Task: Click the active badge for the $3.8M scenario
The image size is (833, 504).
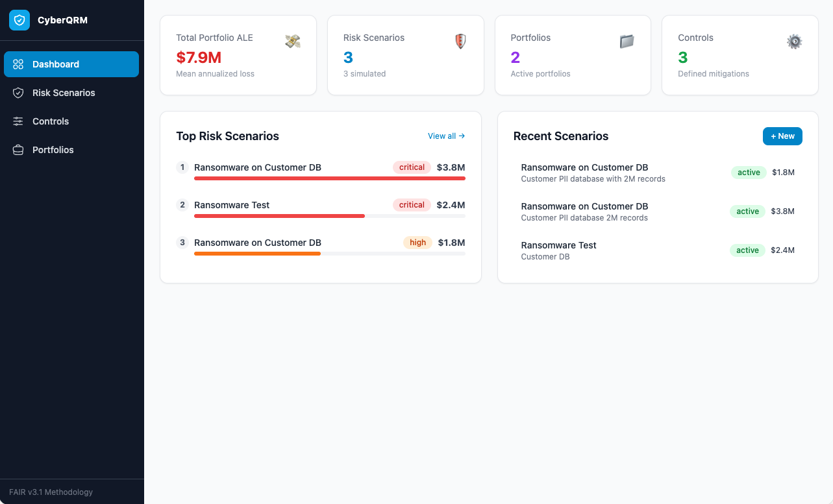Action: pos(747,211)
